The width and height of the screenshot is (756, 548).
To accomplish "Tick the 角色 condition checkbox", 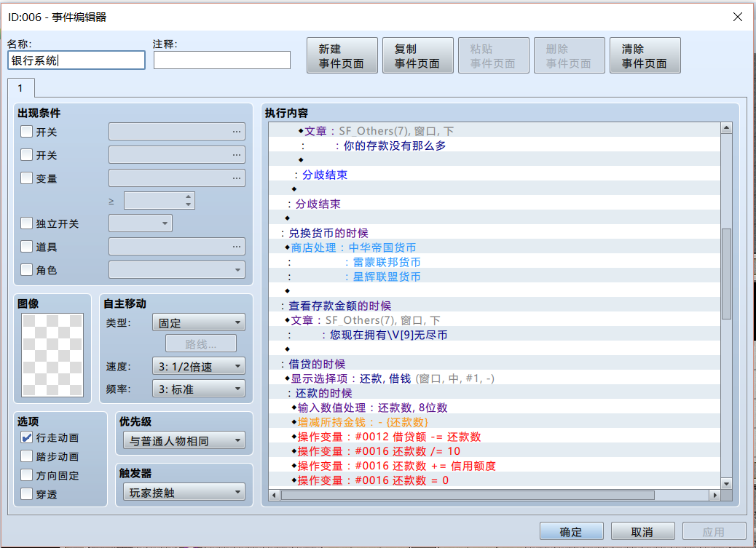I will [x=26, y=269].
